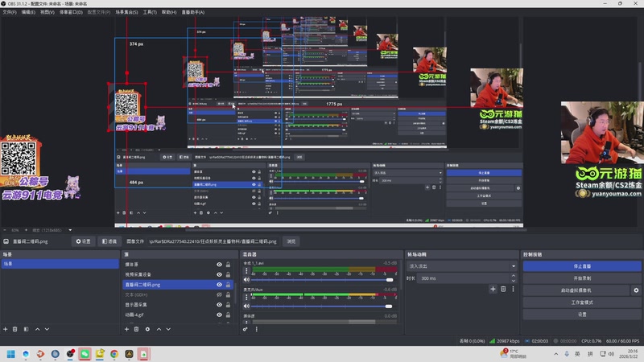
Task: Open source 滤镜 in the source toolbar
Action: point(109,241)
